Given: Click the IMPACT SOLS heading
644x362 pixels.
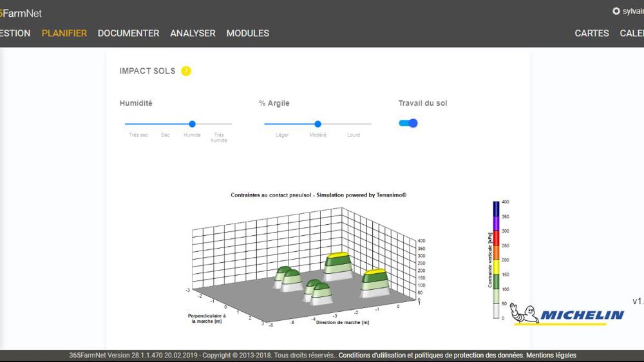Looking at the screenshot, I should (147, 71).
